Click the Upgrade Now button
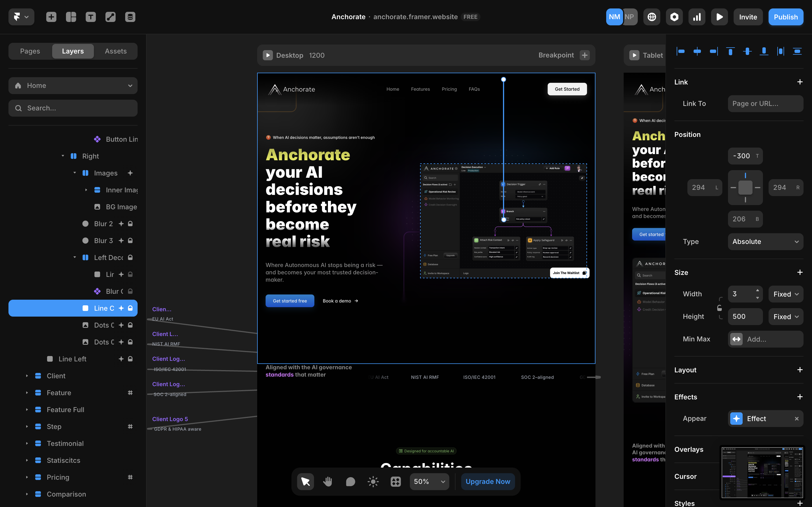 click(487, 482)
